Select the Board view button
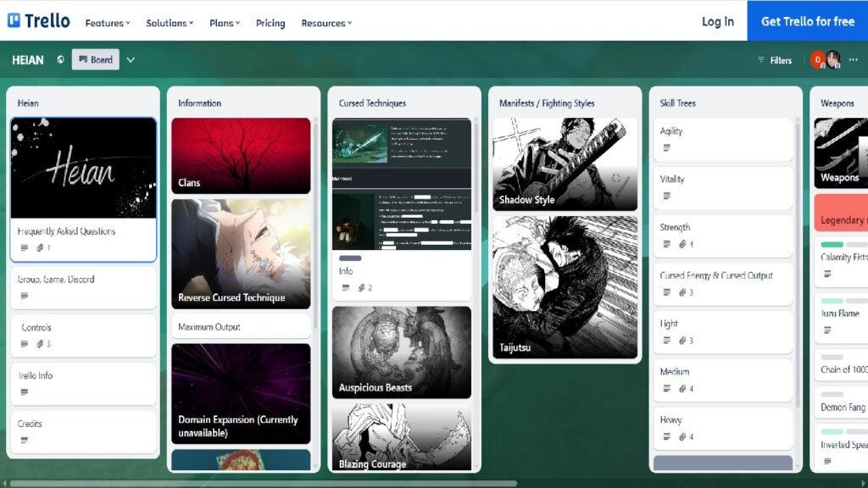The height and width of the screenshot is (488, 868). [x=95, y=60]
